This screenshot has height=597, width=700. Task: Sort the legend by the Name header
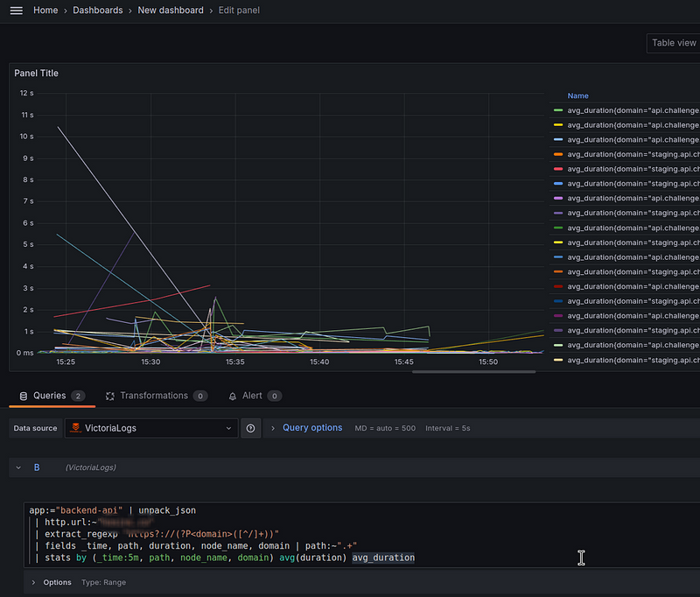(577, 95)
